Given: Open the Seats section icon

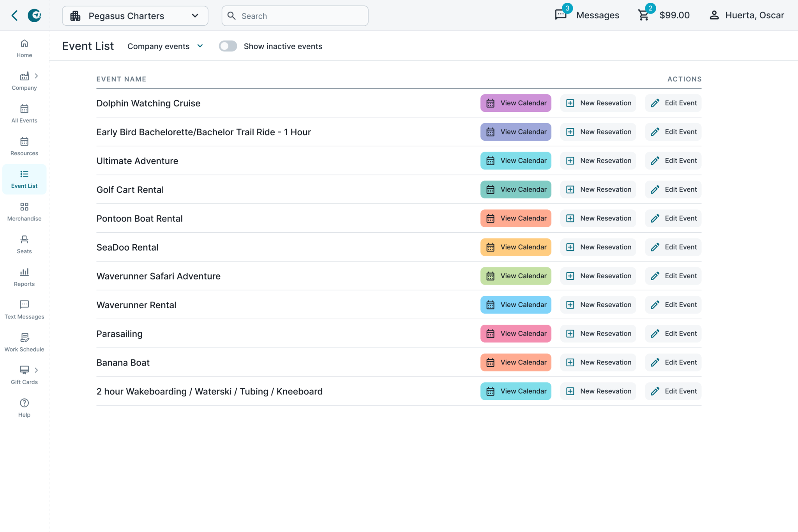Looking at the screenshot, I should [24, 243].
